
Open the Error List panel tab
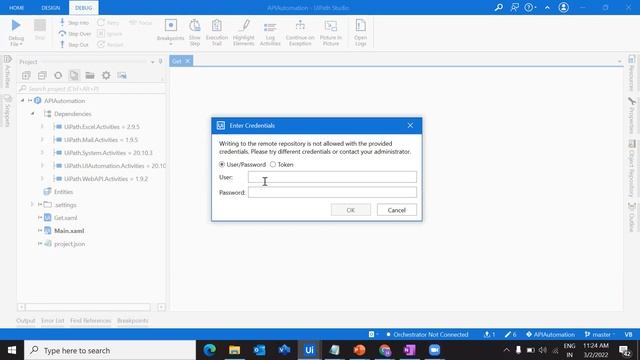(53, 321)
